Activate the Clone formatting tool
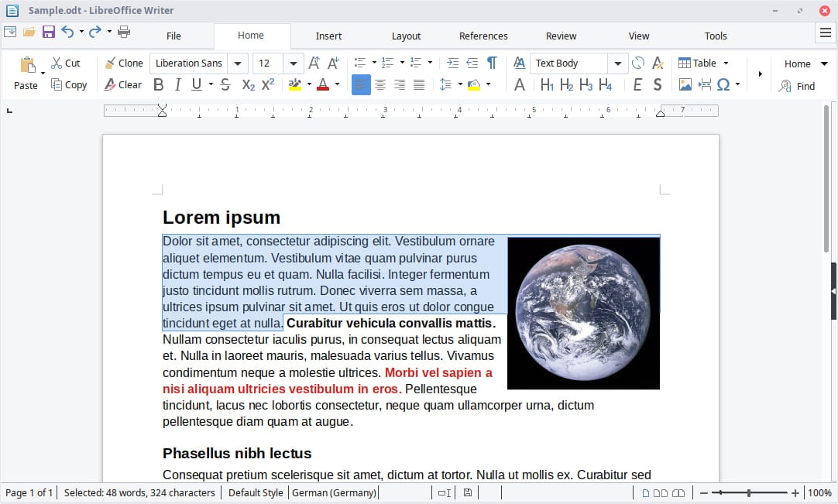The width and height of the screenshot is (838, 504). (x=124, y=63)
